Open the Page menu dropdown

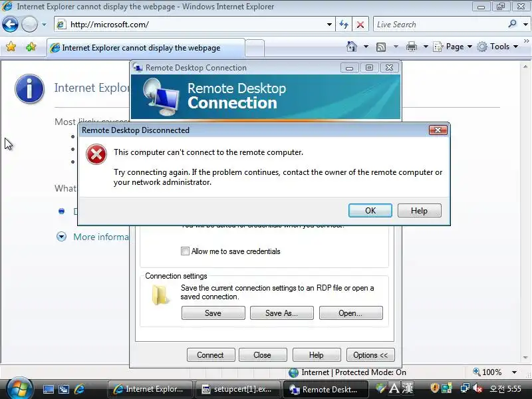tap(453, 47)
